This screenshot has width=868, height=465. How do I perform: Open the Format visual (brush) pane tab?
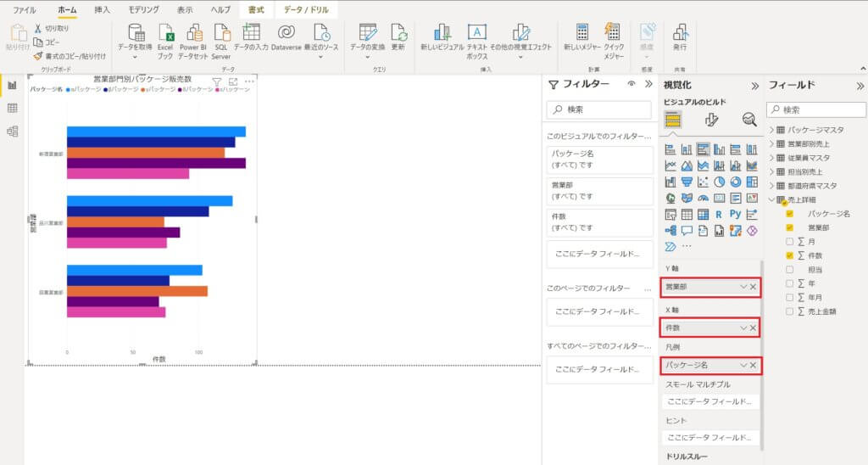point(711,119)
